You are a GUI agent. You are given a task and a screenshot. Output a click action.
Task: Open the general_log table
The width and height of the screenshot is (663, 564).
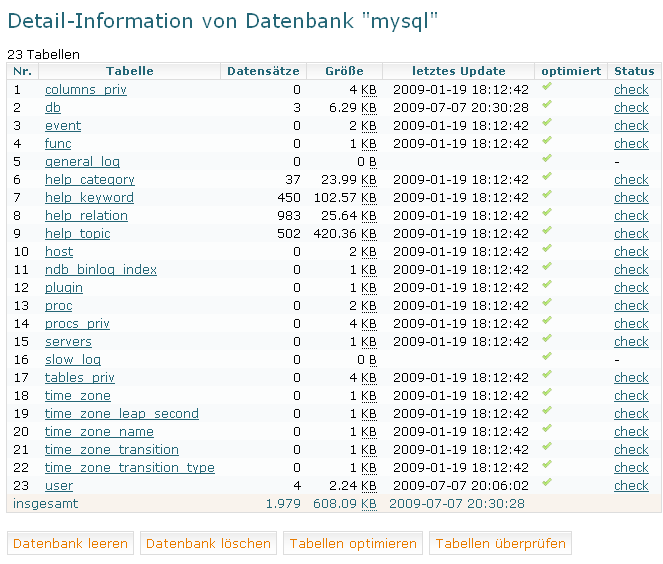point(82,162)
